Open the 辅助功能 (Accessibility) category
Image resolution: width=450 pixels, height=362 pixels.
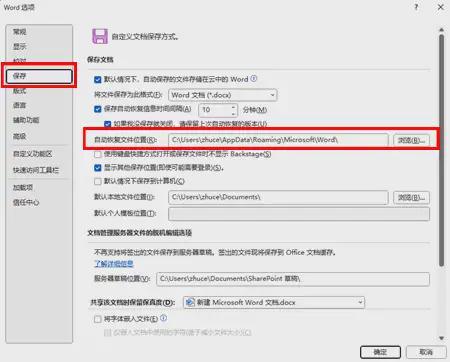tap(26, 120)
